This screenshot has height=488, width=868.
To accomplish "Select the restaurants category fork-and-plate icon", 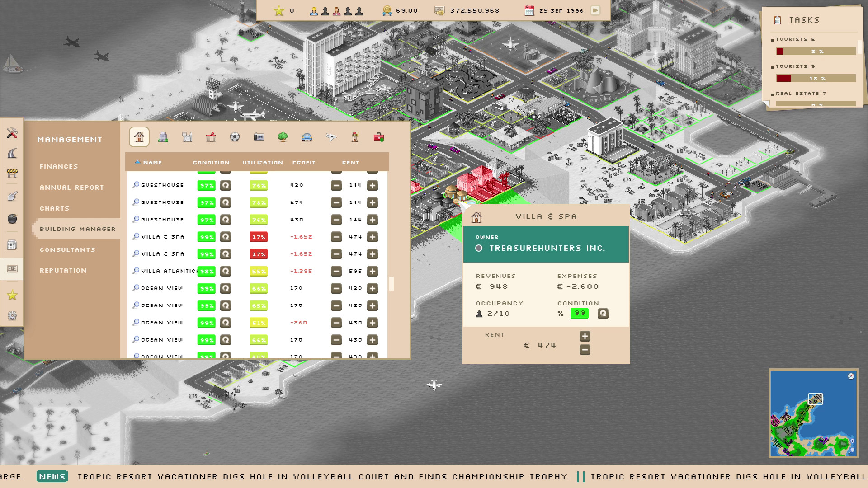I will 187,137.
